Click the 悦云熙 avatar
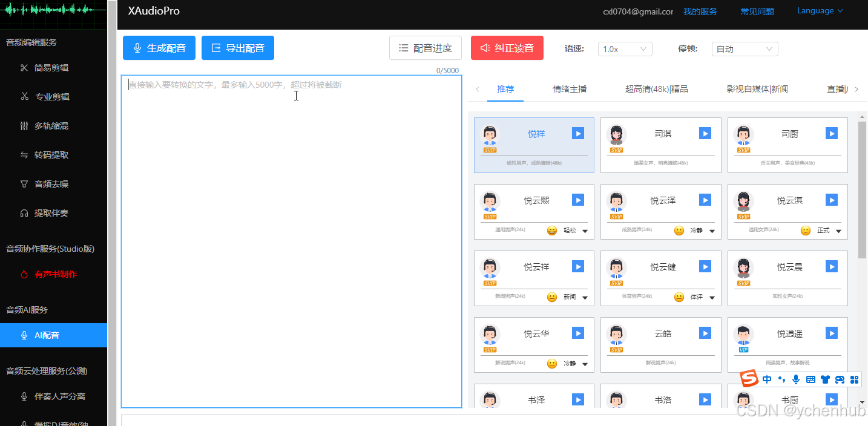The height and width of the screenshot is (426, 868). (x=490, y=202)
